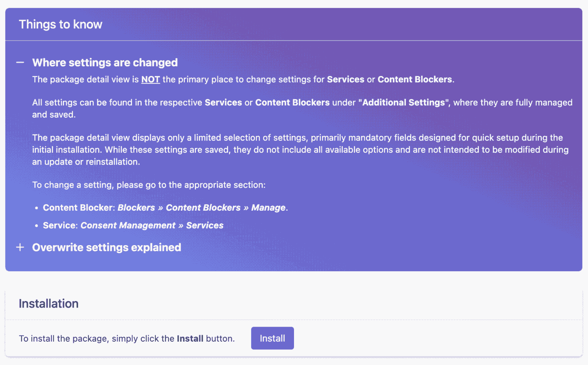Viewport: 588px width, 365px height.
Task: Click the 'Where settings are changed' heading
Action: pyautogui.click(x=105, y=62)
